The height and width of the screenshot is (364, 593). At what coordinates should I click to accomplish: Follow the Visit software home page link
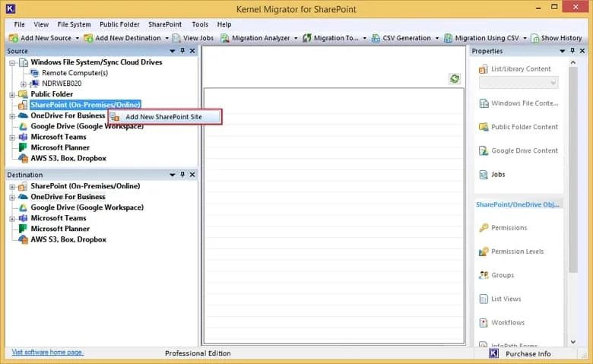click(48, 352)
